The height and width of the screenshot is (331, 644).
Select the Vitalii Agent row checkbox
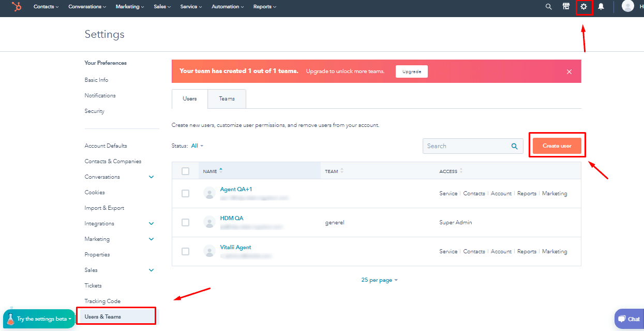pyautogui.click(x=186, y=251)
